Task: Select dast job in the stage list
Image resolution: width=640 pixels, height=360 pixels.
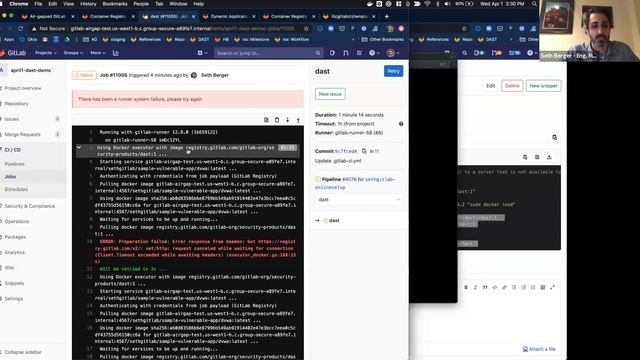Action: [334, 220]
